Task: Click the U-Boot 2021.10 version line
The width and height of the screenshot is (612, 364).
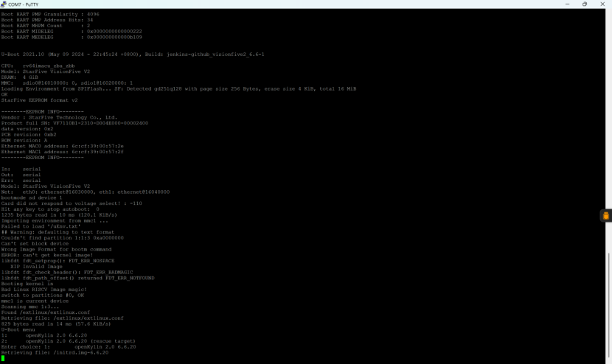Action: pos(133,55)
